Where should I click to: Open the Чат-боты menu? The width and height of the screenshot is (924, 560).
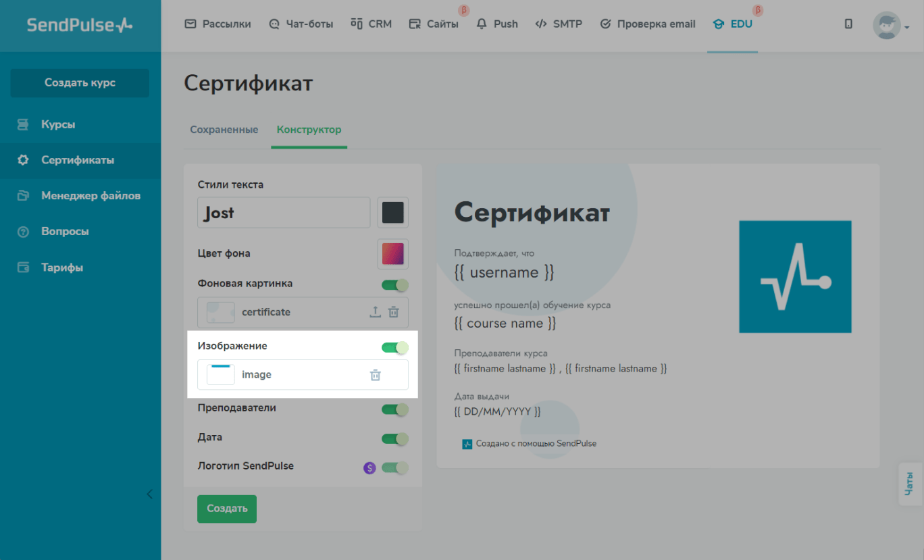click(x=301, y=24)
